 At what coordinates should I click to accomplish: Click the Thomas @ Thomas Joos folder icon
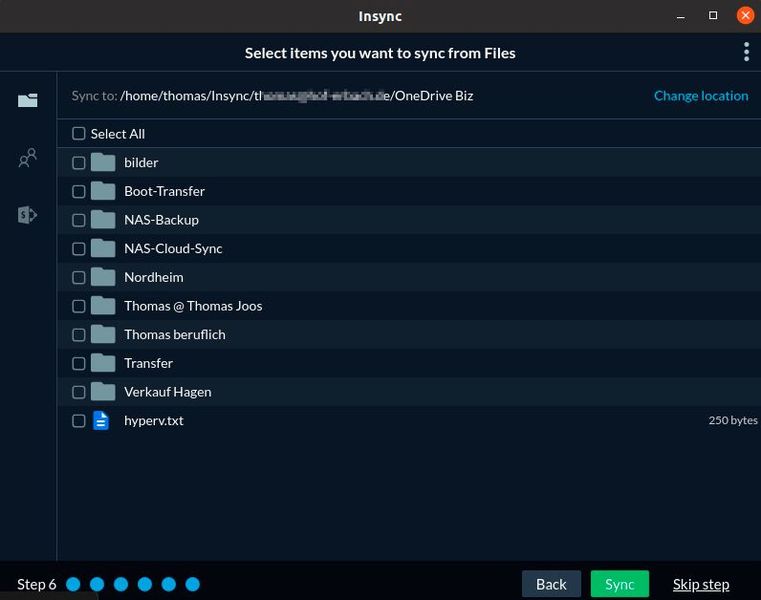coord(103,306)
